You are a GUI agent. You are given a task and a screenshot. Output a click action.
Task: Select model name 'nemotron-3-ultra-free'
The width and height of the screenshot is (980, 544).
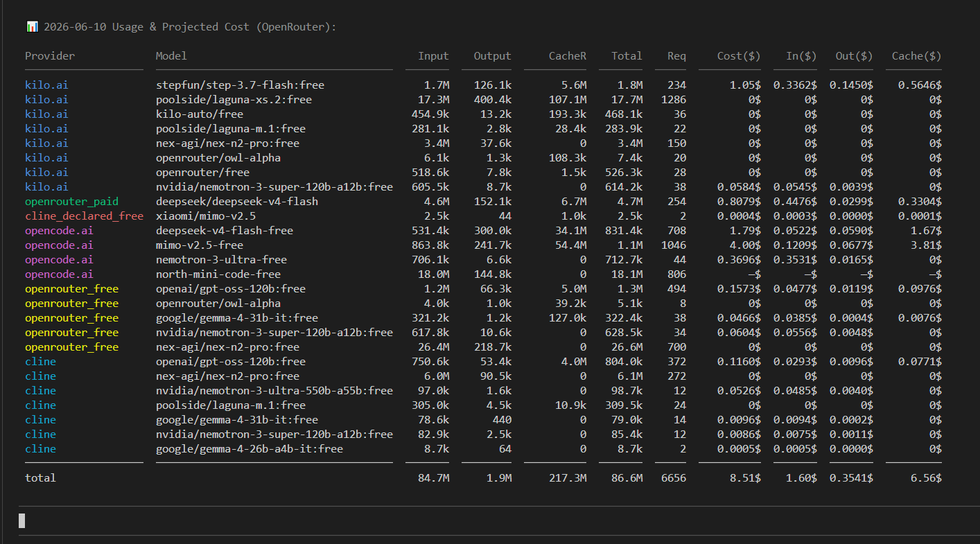[221, 260]
